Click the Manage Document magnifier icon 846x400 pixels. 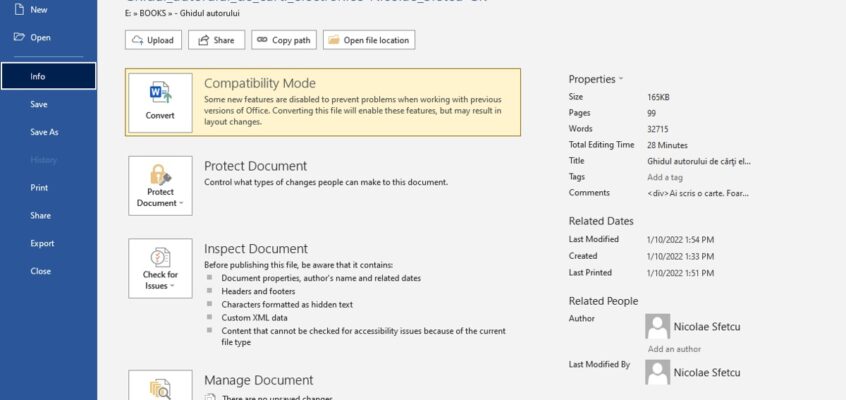coord(160,389)
